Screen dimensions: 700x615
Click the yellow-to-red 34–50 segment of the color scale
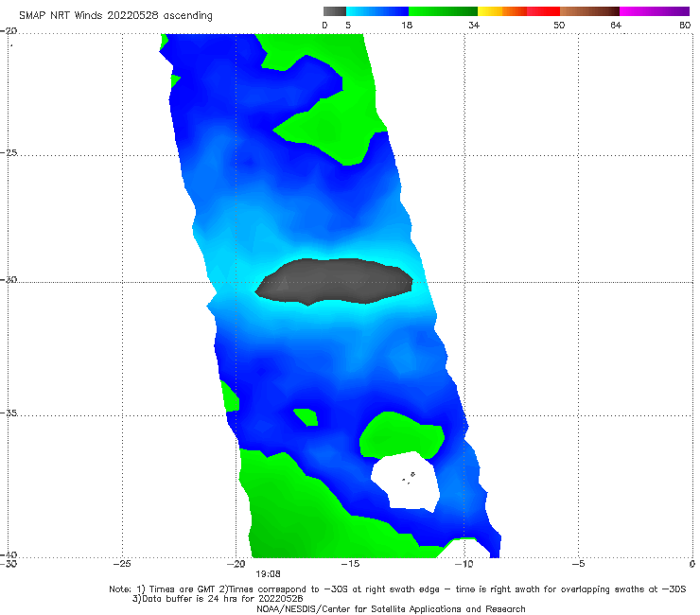[518, 11]
